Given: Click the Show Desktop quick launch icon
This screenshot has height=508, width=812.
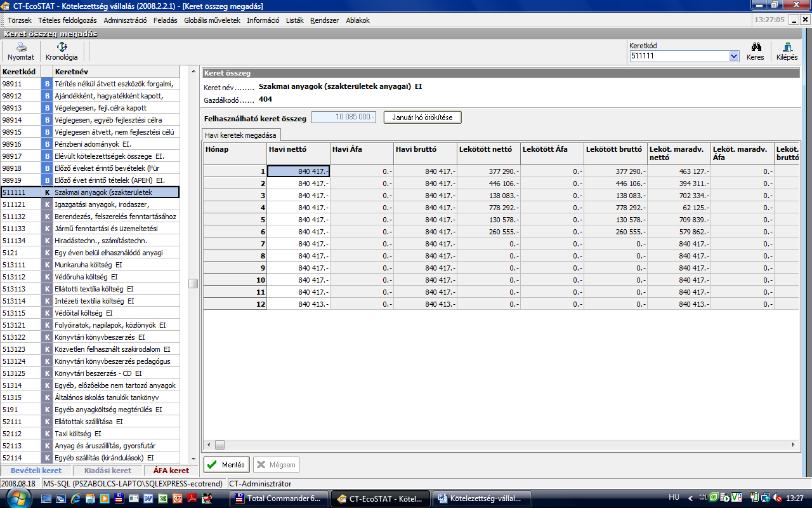Looking at the screenshot, I should pyautogui.click(x=45, y=498).
